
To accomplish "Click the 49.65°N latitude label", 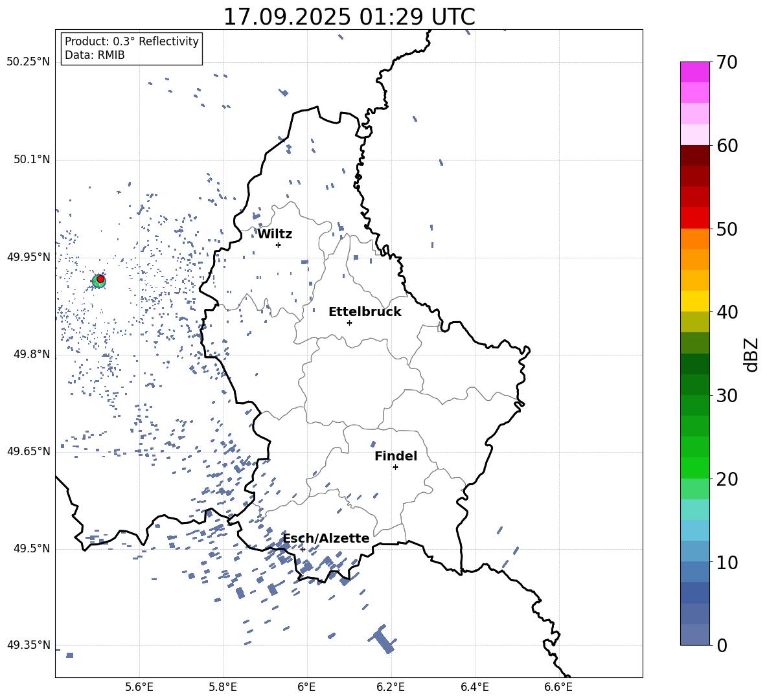I will click(29, 451).
